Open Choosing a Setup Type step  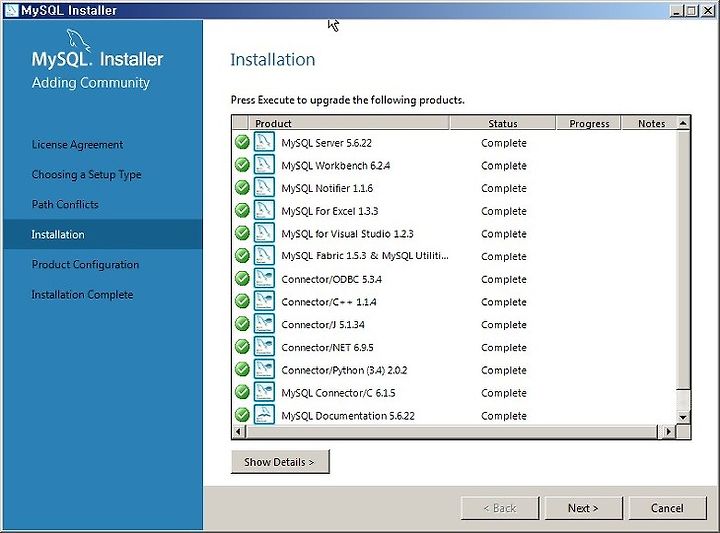point(86,175)
